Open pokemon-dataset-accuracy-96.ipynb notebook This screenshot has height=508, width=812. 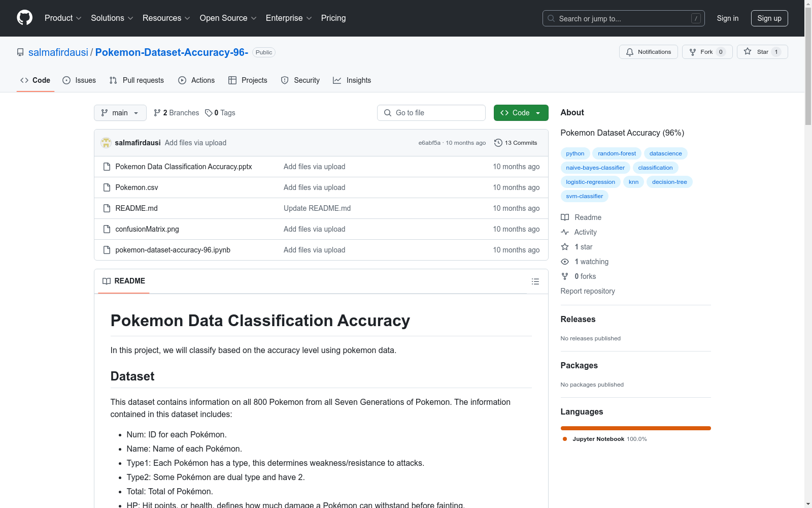click(x=173, y=250)
